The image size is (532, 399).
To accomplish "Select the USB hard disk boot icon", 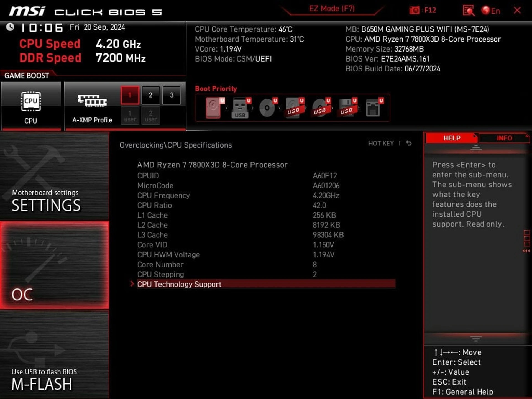I will 294,108.
